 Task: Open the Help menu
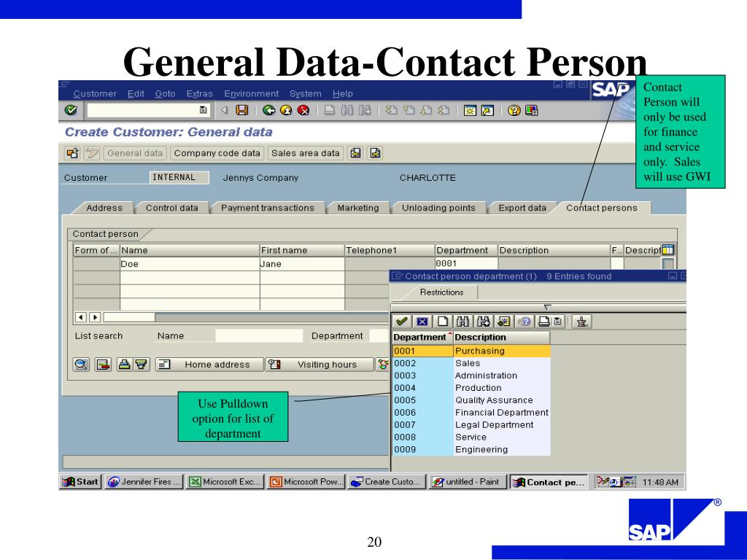(343, 94)
